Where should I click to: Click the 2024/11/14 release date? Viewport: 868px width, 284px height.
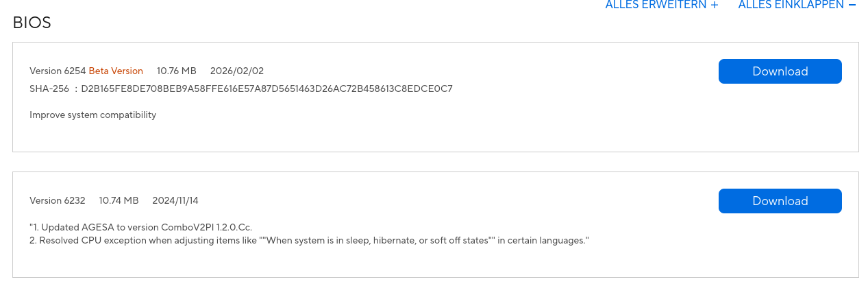click(x=175, y=200)
